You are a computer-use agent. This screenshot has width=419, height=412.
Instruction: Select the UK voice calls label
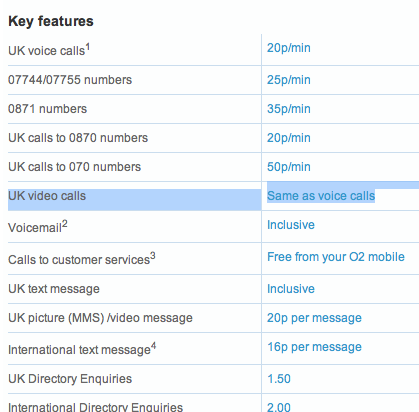(49, 50)
